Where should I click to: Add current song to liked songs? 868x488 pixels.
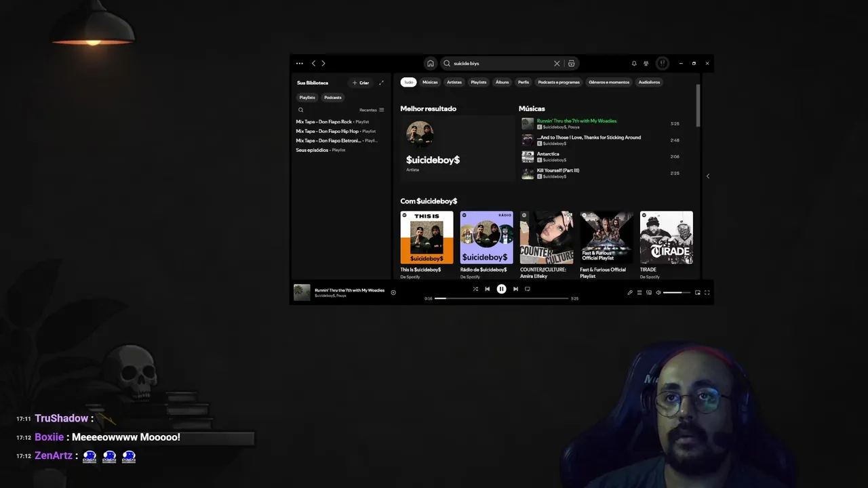[393, 293]
